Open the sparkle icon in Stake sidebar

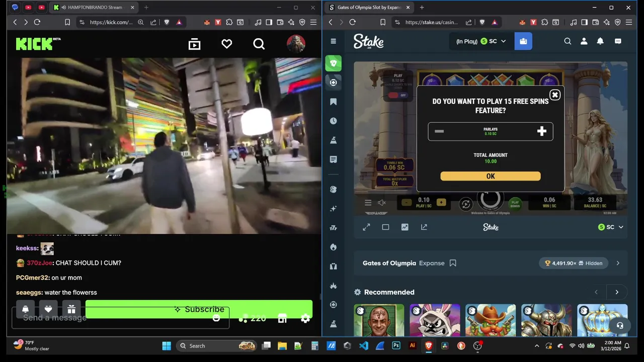[x=333, y=208]
